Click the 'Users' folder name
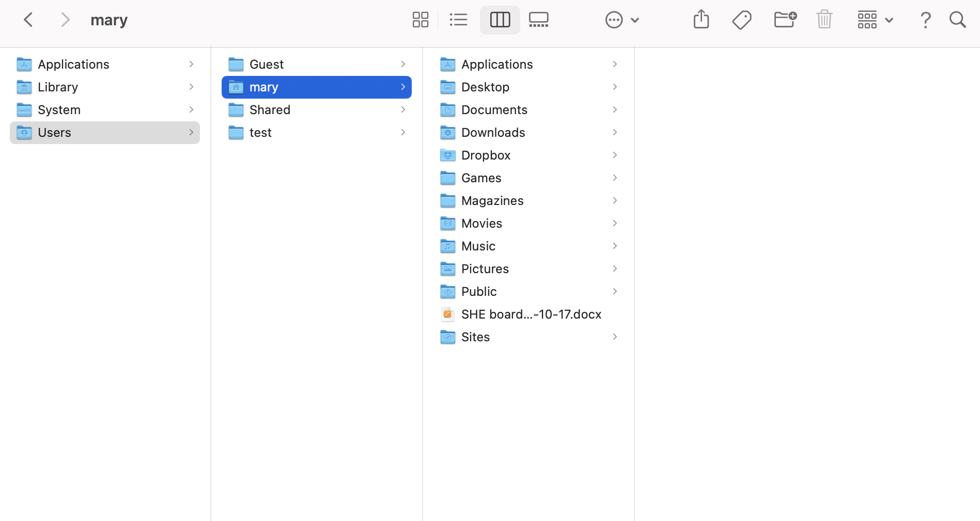 (54, 133)
